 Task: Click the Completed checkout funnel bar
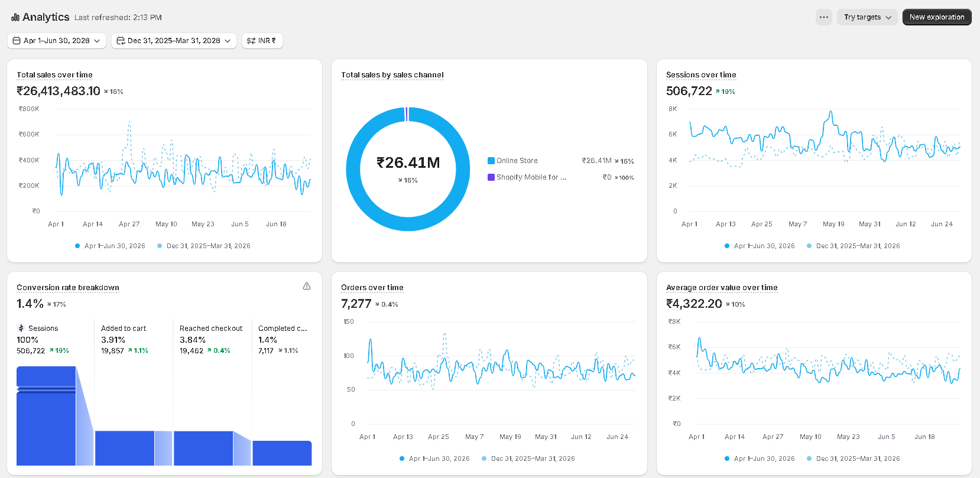point(282,453)
